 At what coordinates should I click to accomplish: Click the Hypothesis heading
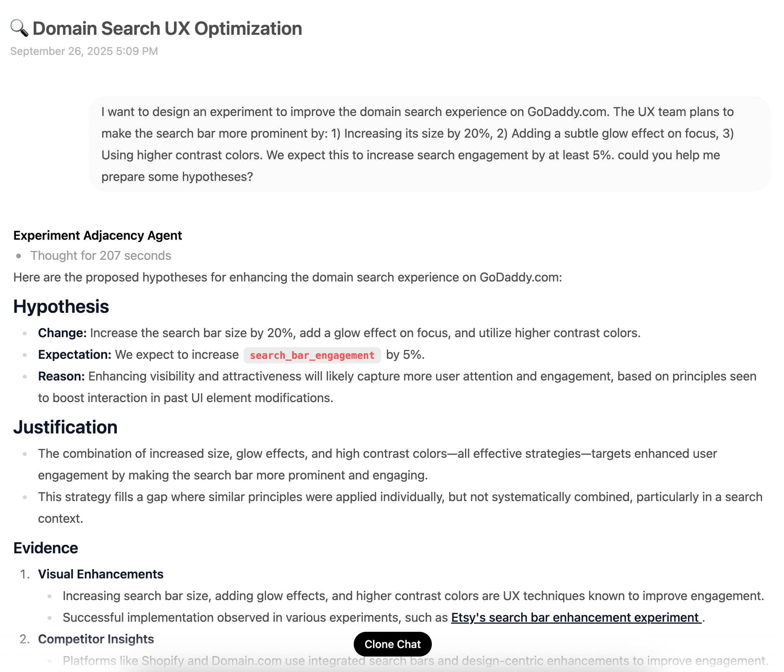[61, 307]
